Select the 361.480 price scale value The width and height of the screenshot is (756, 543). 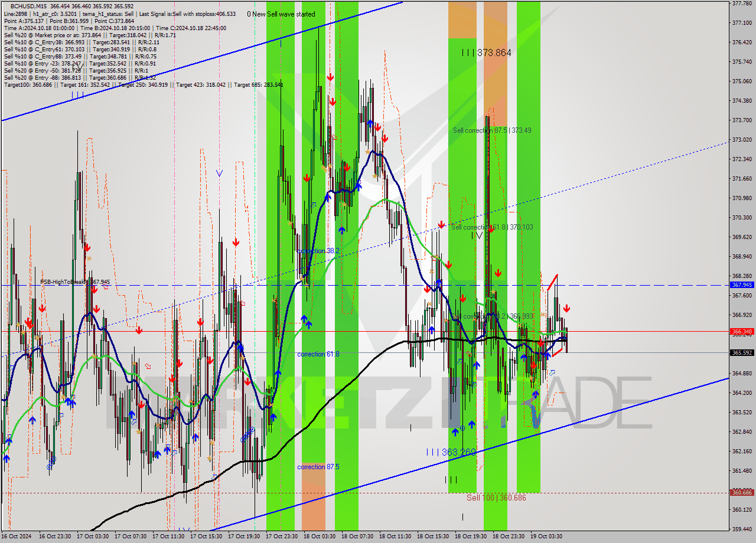tap(742, 470)
